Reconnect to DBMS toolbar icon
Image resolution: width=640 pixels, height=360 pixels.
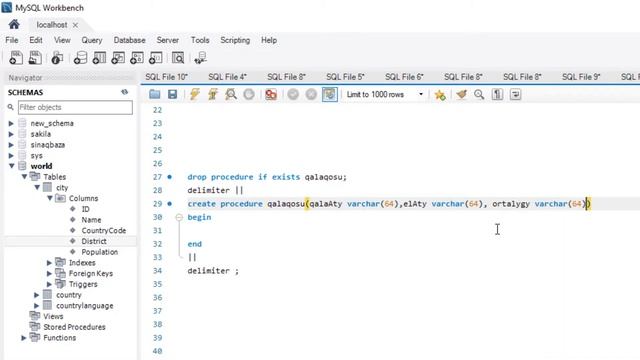200,58
